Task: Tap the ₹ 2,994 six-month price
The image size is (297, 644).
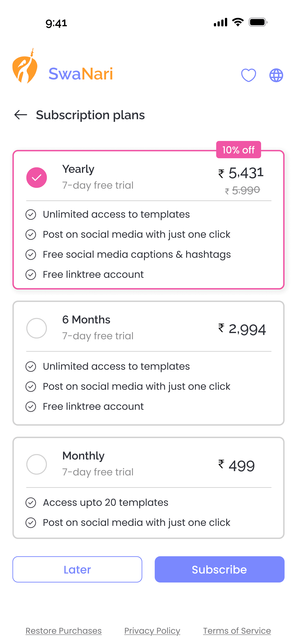Action: [x=242, y=329]
